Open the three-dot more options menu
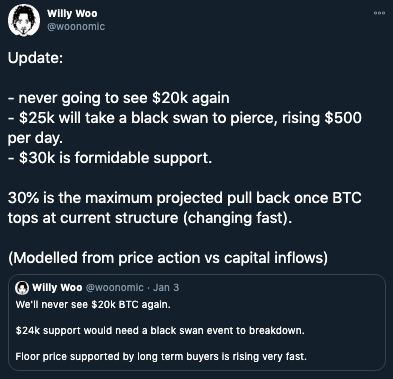This screenshot has height=379, width=393. click(x=379, y=13)
